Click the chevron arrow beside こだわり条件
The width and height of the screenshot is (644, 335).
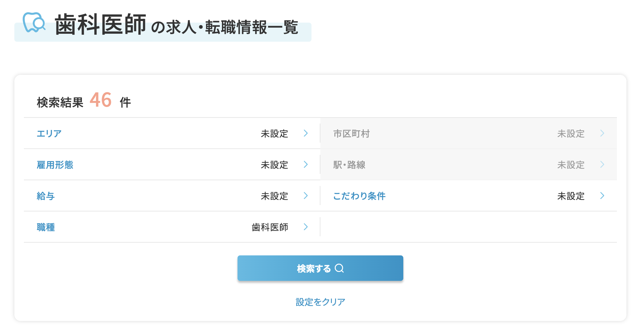pos(602,196)
